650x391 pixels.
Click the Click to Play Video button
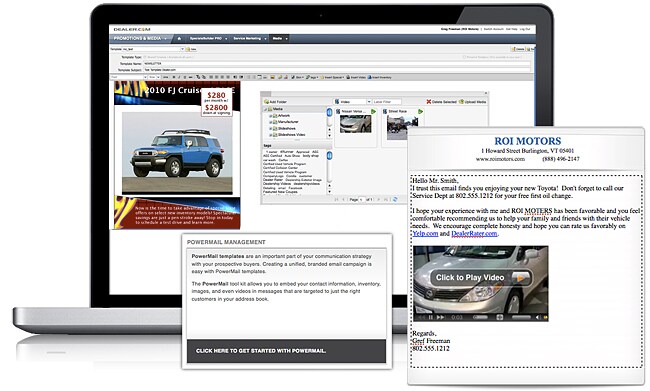481,277
